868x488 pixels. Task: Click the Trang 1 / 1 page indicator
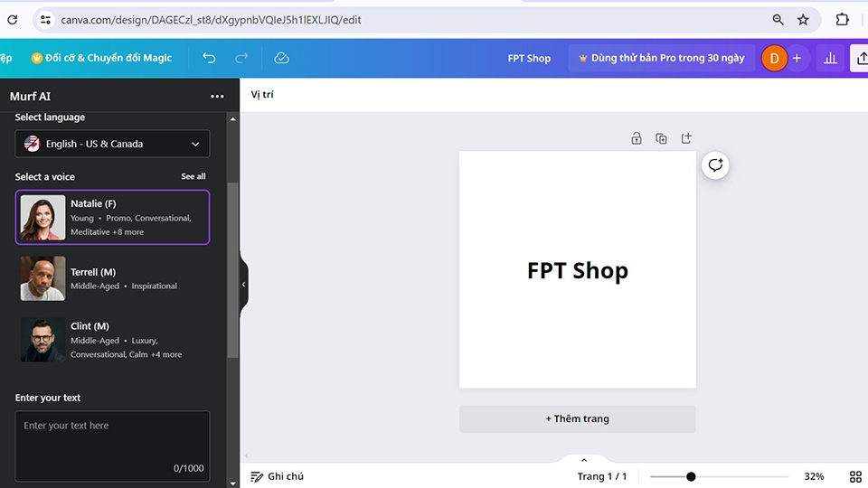tap(602, 476)
